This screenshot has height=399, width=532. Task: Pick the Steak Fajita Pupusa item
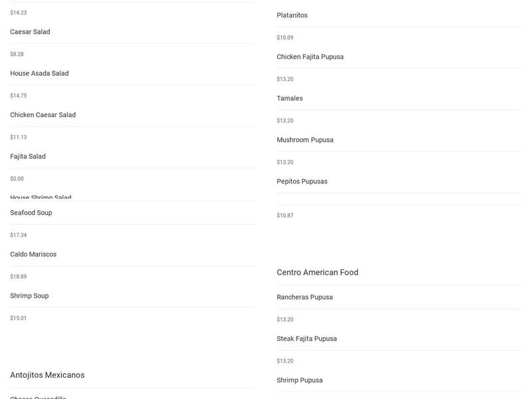307,338
